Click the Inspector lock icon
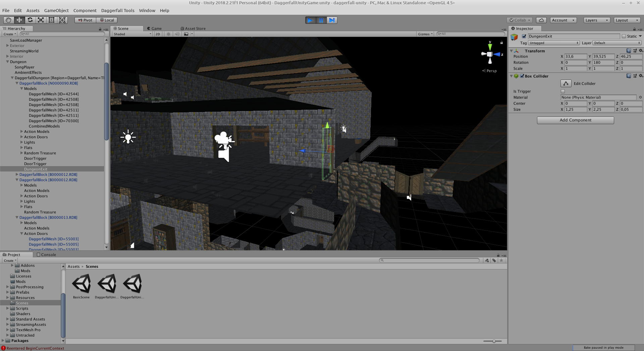644x351 pixels. pyautogui.click(x=634, y=29)
